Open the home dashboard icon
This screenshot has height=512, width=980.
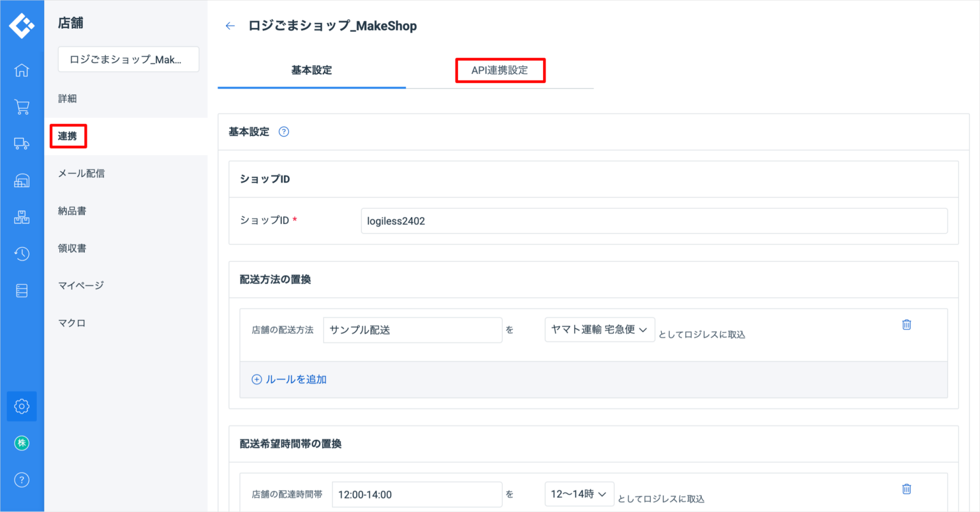click(22, 70)
